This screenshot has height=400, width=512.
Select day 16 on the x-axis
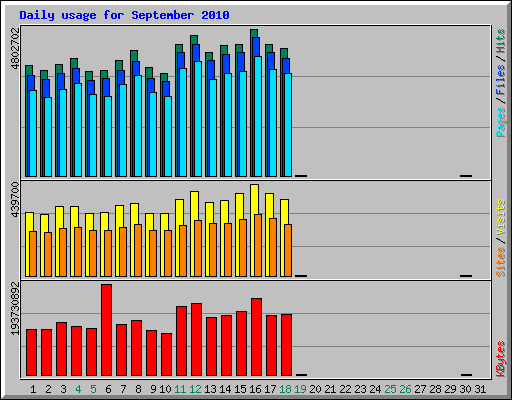[x=255, y=389]
